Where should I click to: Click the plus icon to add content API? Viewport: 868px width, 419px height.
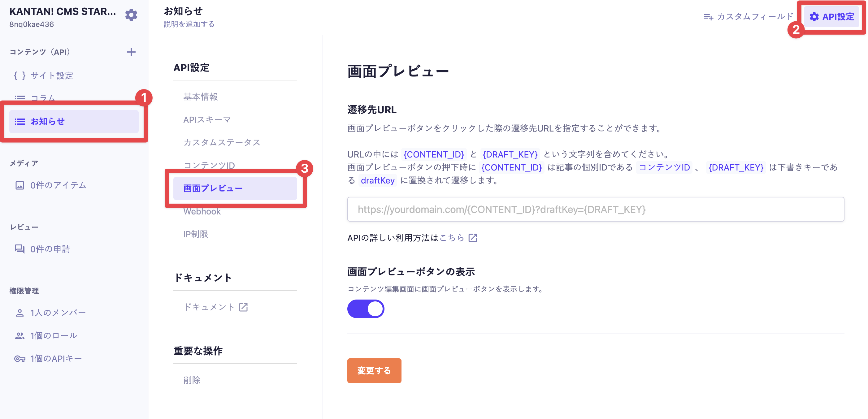point(131,52)
